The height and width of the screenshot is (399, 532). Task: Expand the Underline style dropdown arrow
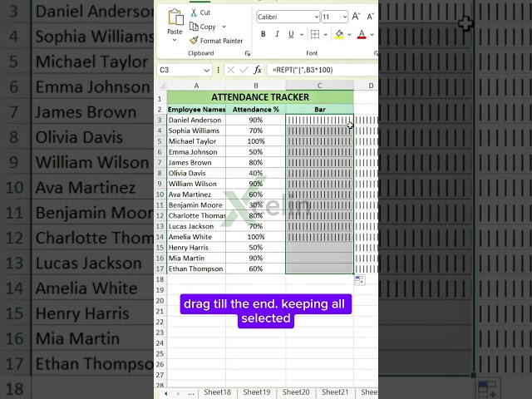click(x=301, y=34)
